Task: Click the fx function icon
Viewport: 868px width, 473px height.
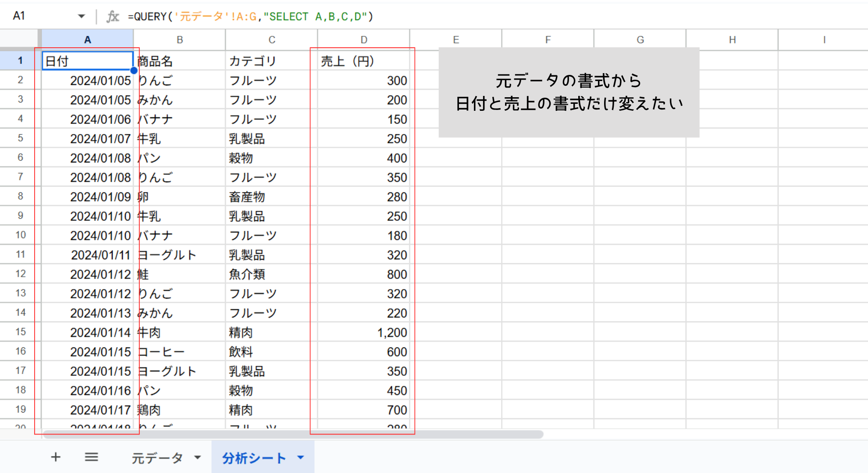Action: [x=113, y=17]
